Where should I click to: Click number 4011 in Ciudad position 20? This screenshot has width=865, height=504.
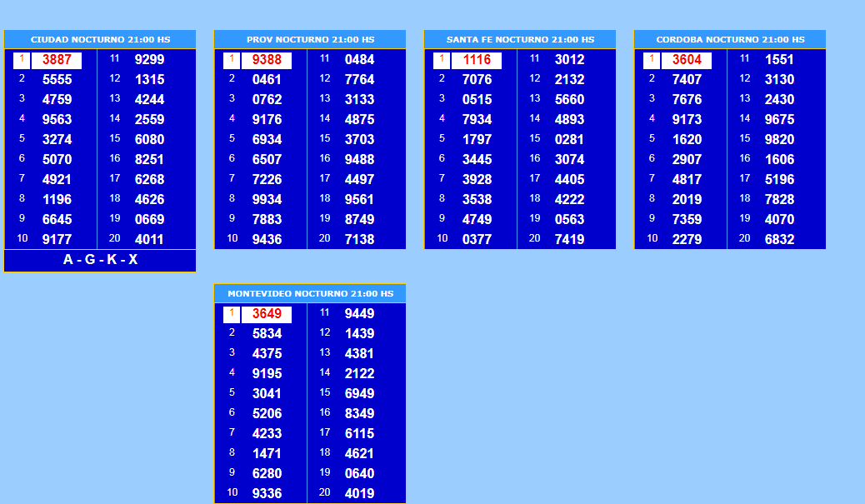[149, 240]
